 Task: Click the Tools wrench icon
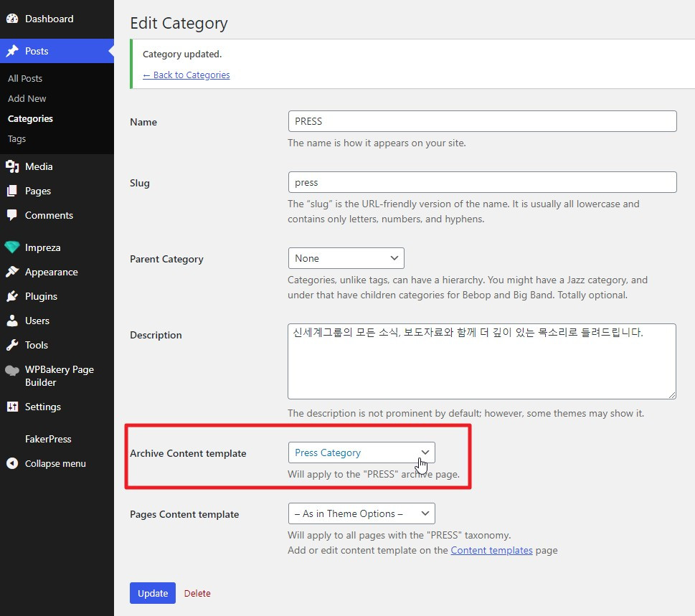(x=12, y=345)
